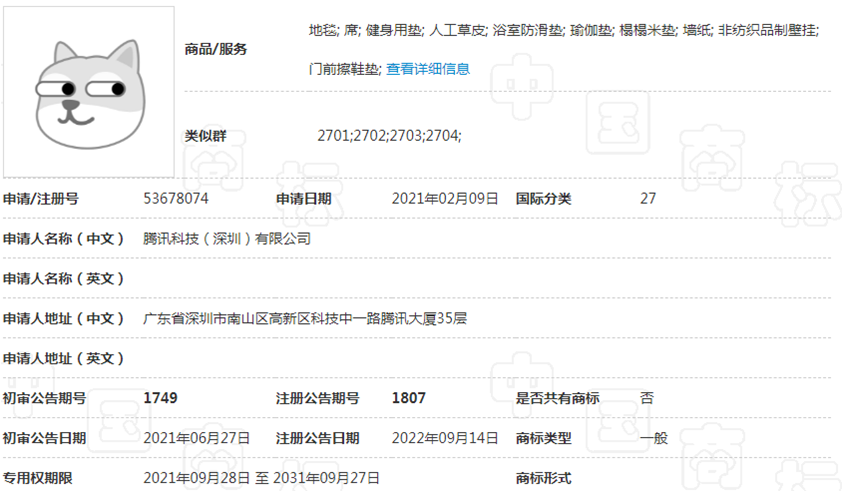Viewport: 843px width, 492px height.
Task: Open the 查看详细信息 link
Action: tap(428, 69)
